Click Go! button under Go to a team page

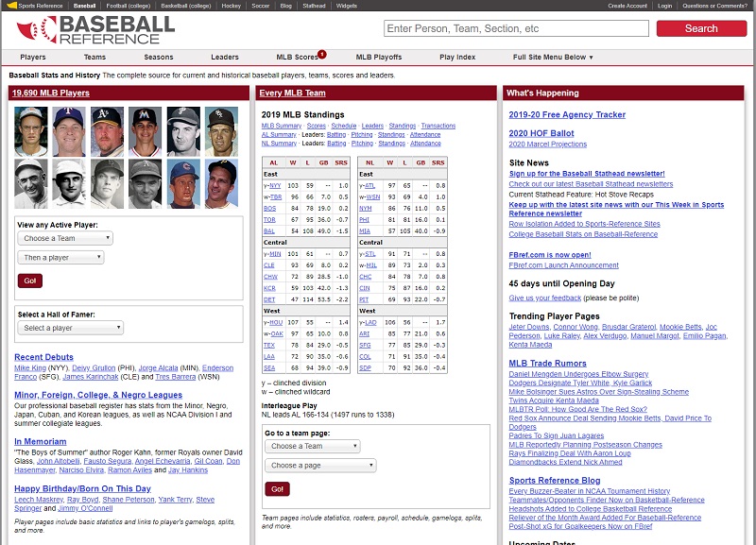pos(277,489)
